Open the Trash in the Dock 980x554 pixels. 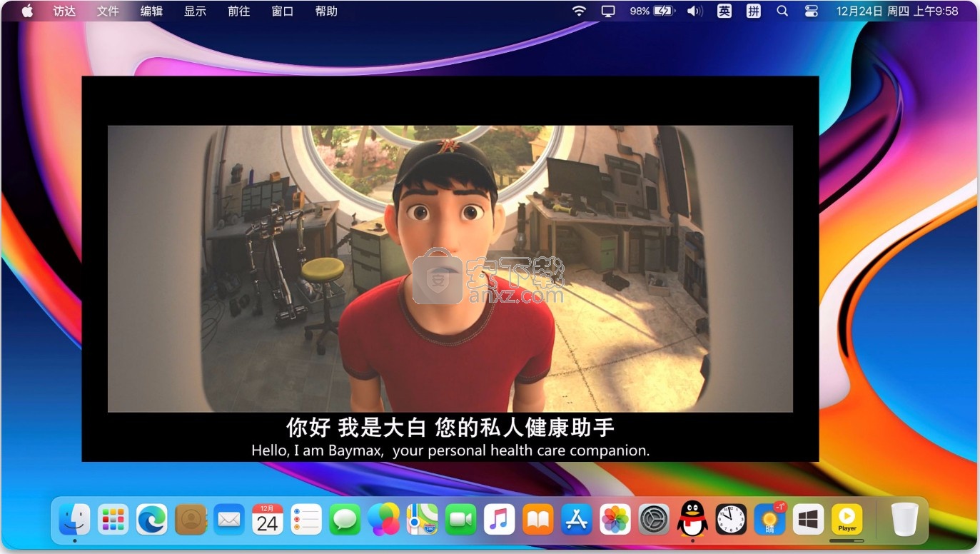click(x=905, y=519)
